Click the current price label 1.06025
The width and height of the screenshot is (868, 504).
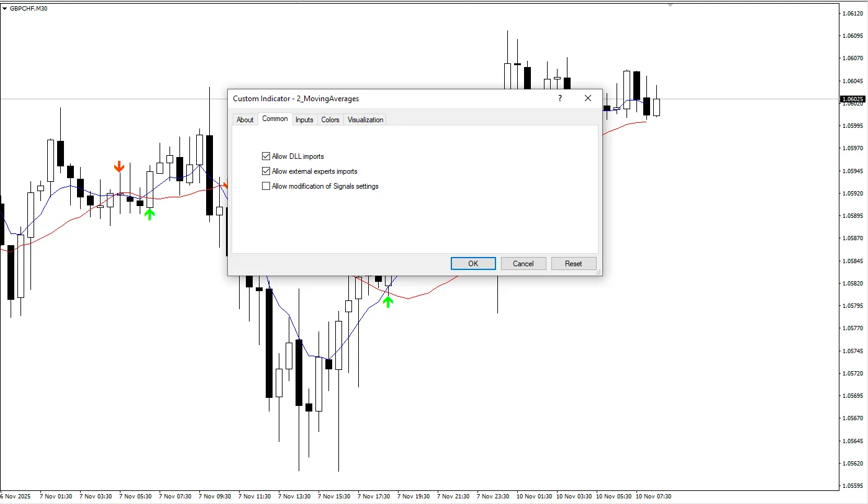[852, 99]
